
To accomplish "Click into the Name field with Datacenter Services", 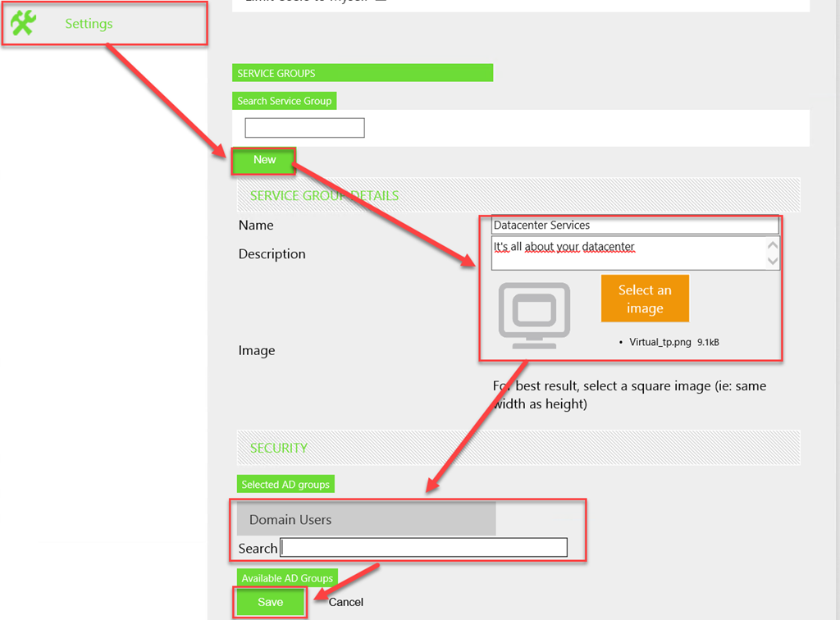I will (x=635, y=226).
